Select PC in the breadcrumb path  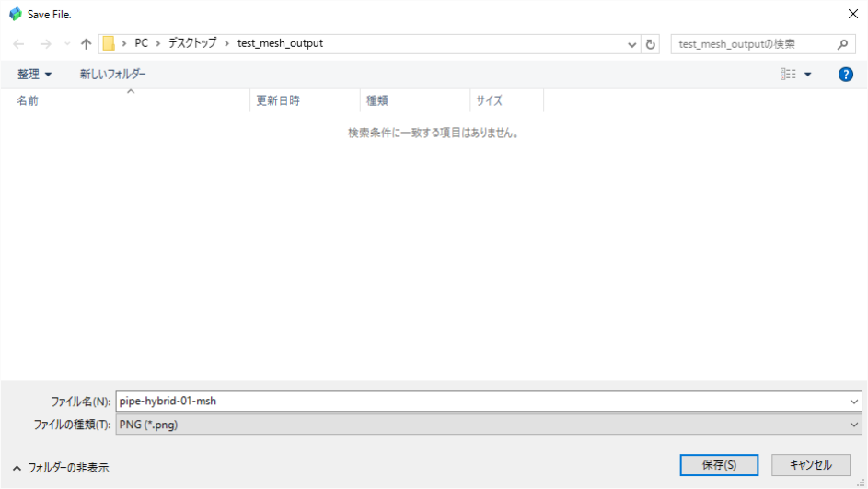(x=141, y=43)
